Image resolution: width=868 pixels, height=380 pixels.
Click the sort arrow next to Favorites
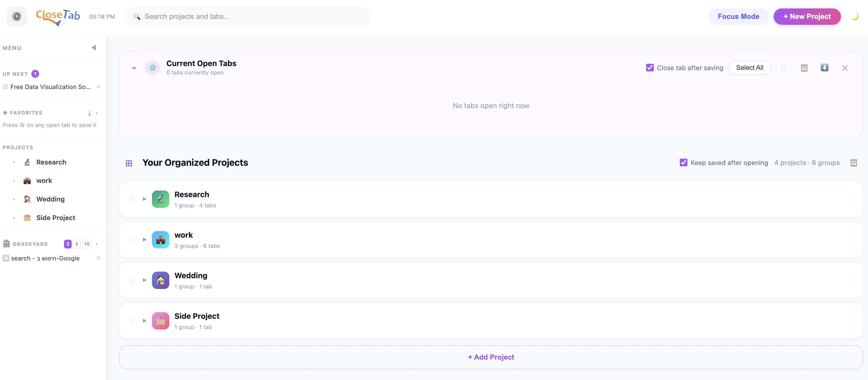[x=89, y=113]
